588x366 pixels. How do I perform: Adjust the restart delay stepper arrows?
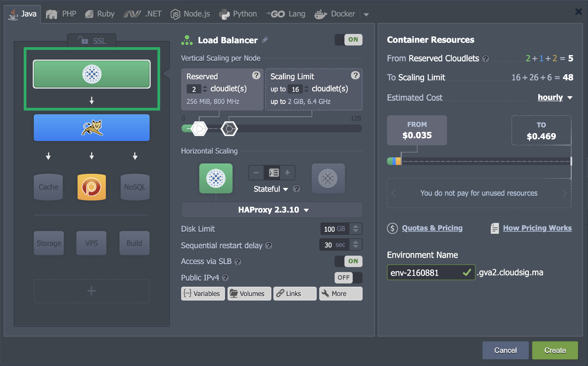click(355, 245)
